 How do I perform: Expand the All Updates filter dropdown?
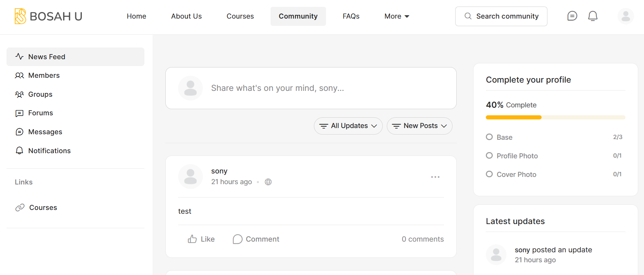click(348, 126)
